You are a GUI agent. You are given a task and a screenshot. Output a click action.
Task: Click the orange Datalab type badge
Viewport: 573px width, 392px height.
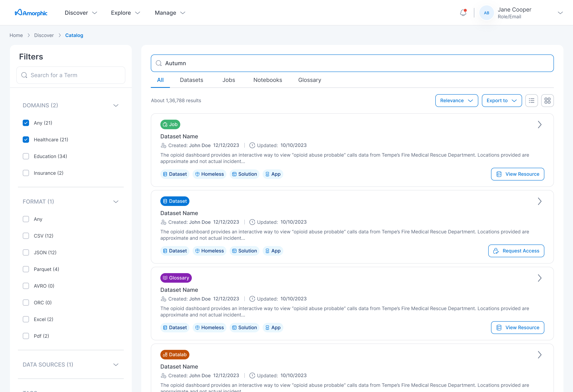point(174,355)
